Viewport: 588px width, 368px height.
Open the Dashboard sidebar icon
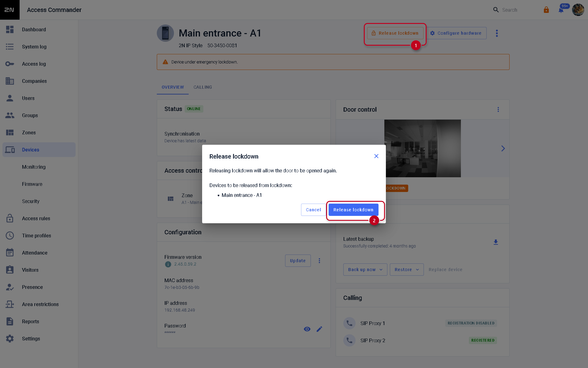pos(10,29)
